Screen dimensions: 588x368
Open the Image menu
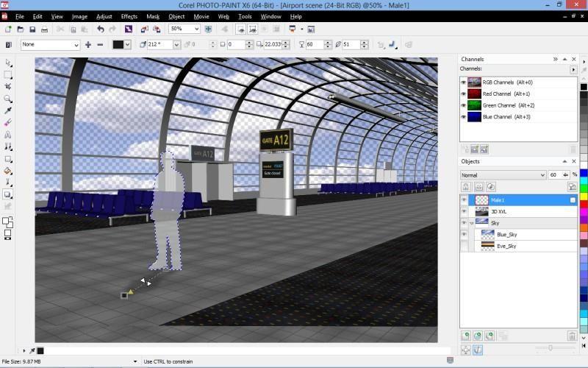[79, 16]
